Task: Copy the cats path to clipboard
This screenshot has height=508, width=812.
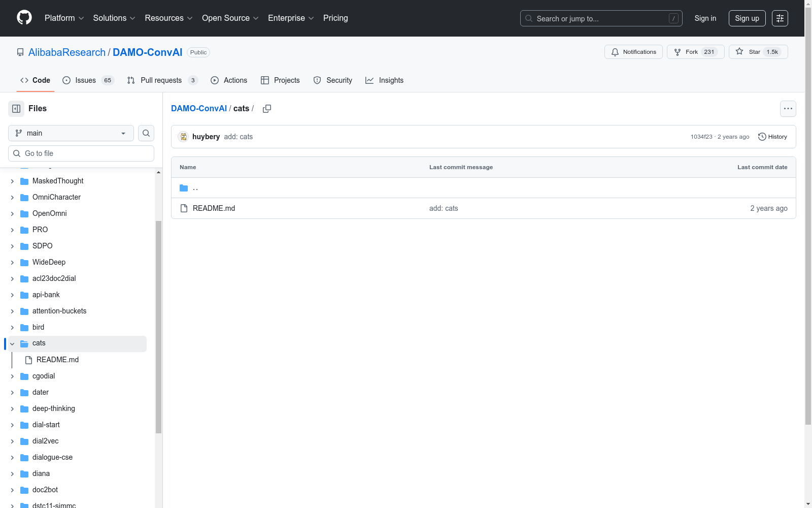Action: click(x=267, y=109)
